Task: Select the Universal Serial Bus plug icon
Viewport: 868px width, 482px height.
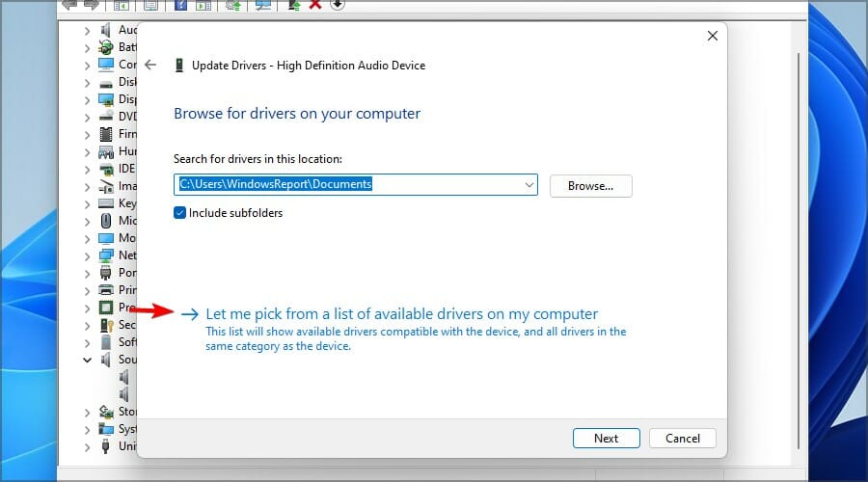Action: (106, 446)
